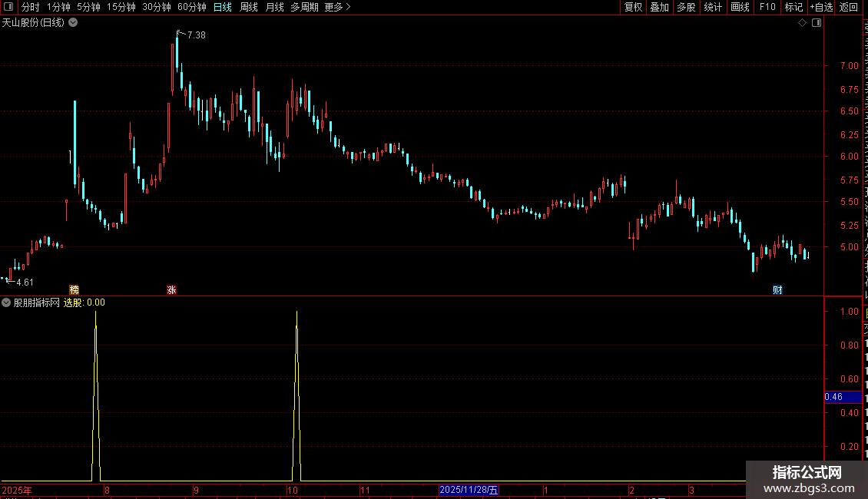Switch to 月线 monthly chart
868x499 pixels.
click(x=274, y=7)
